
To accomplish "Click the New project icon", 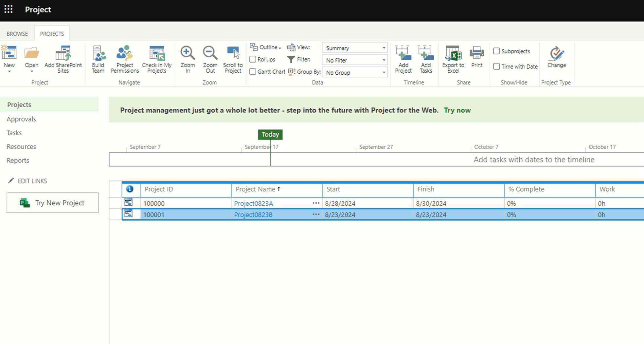I will [x=9, y=53].
